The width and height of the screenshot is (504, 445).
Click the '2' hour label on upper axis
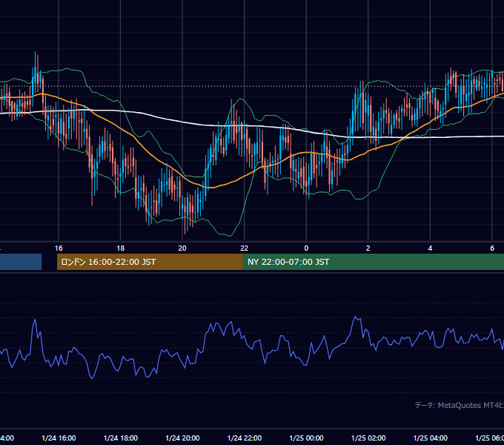368,248
